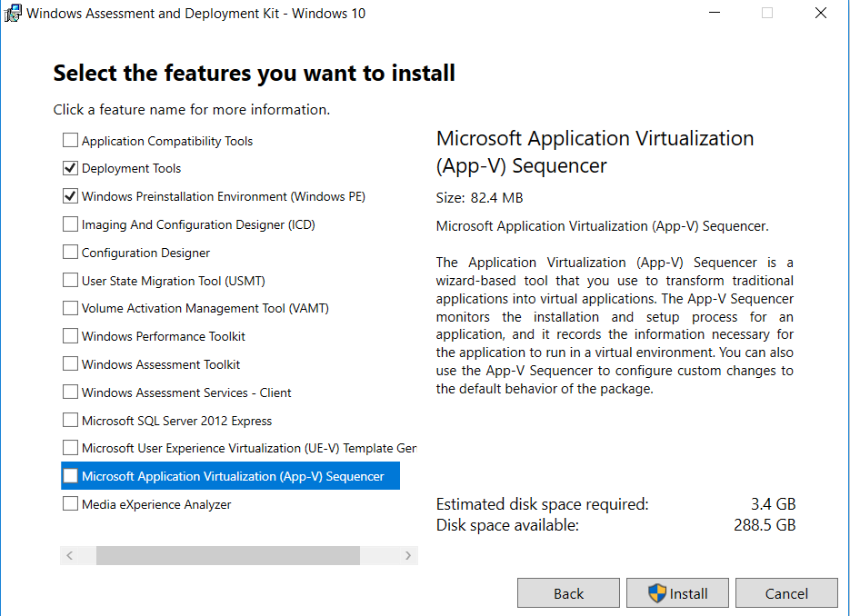Viewport: 850px width, 616px height.
Task: Select User State Migration Tool checkbox
Action: (70, 281)
